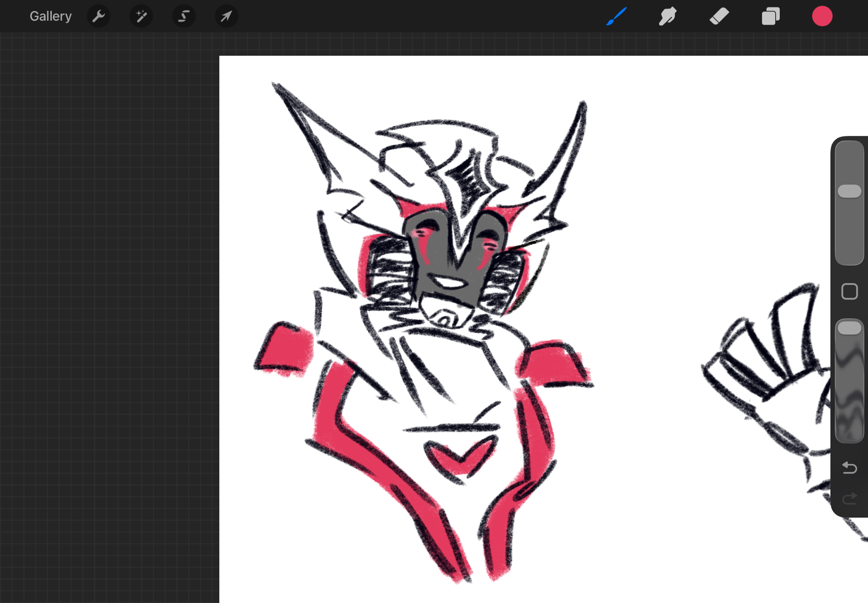Open the Actions wrench menu

click(99, 16)
